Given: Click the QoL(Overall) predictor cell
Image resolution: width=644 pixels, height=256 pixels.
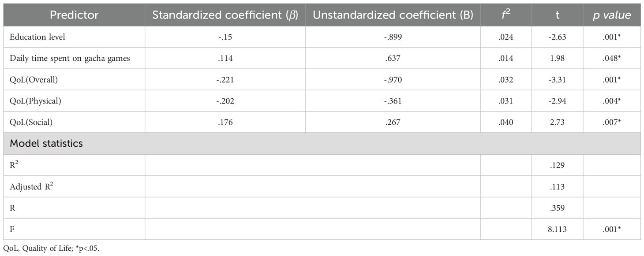Looking at the screenshot, I should tap(33, 80).
